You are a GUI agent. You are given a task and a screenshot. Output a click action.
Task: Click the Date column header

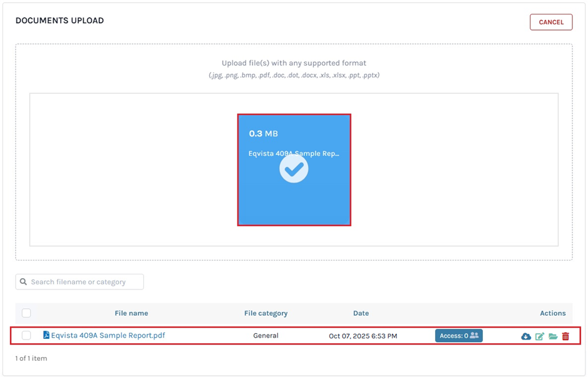tap(361, 313)
